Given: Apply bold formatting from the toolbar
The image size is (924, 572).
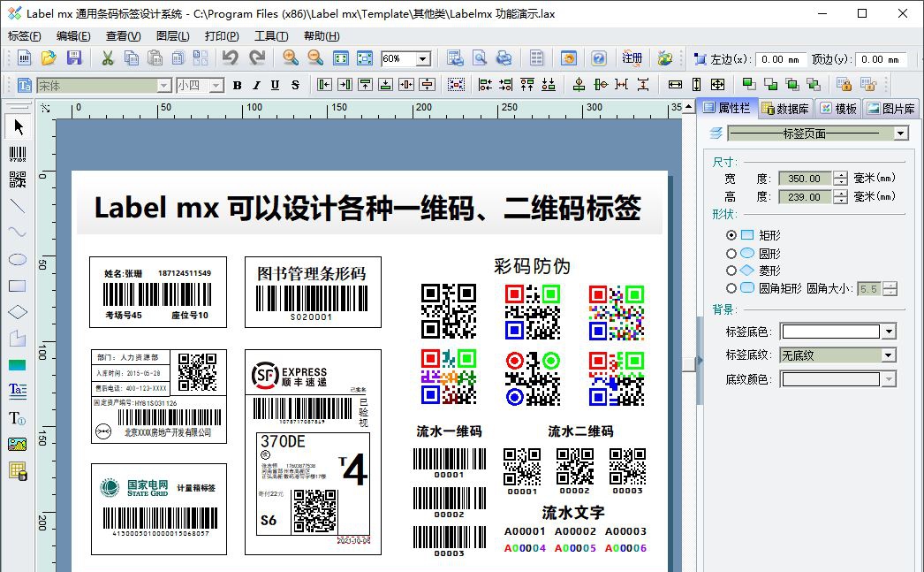Looking at the screenshot, I should point(237,84).
